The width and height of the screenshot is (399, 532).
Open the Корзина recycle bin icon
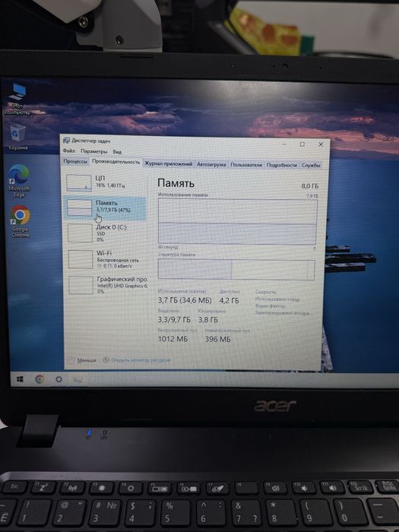(17, 137)
